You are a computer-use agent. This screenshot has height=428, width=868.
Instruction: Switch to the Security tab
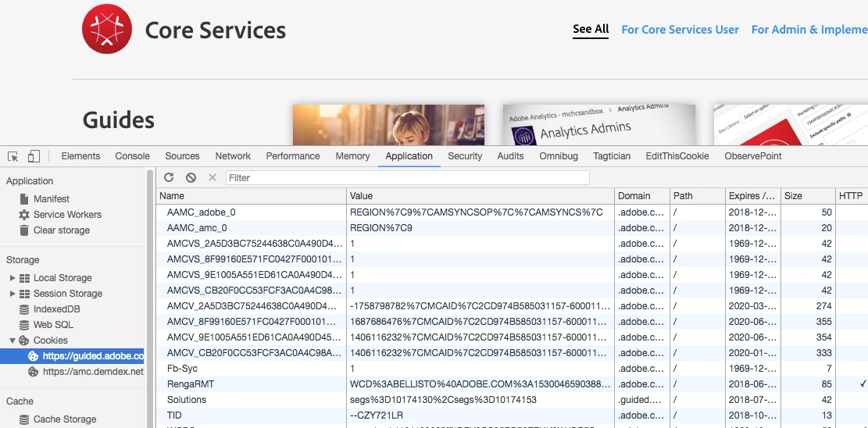(x=465, y=156)
